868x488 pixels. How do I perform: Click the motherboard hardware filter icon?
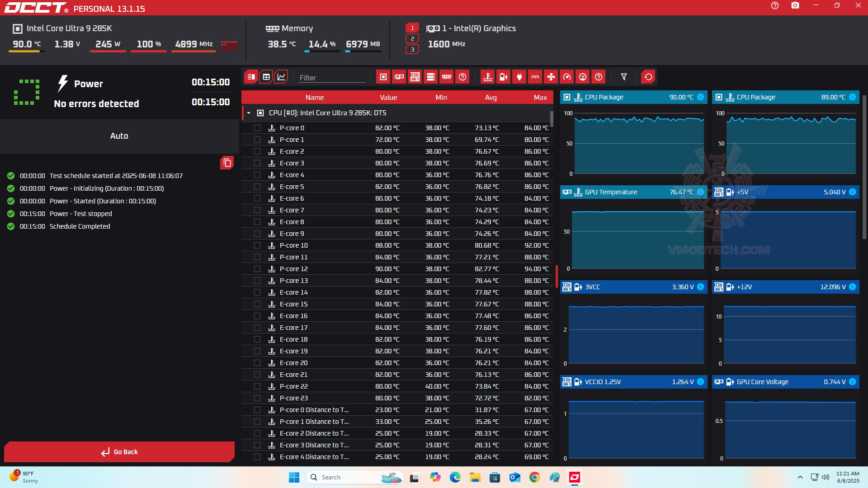tap(415, 77)
